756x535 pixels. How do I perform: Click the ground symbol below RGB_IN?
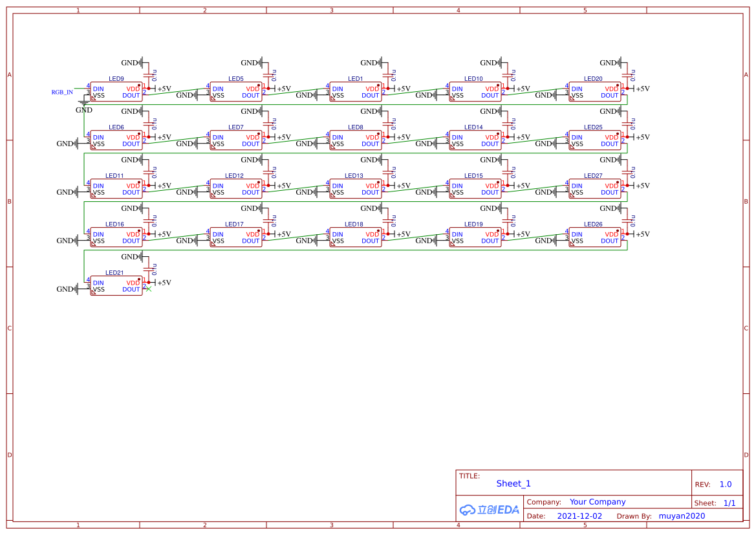[x=84, y=102]
